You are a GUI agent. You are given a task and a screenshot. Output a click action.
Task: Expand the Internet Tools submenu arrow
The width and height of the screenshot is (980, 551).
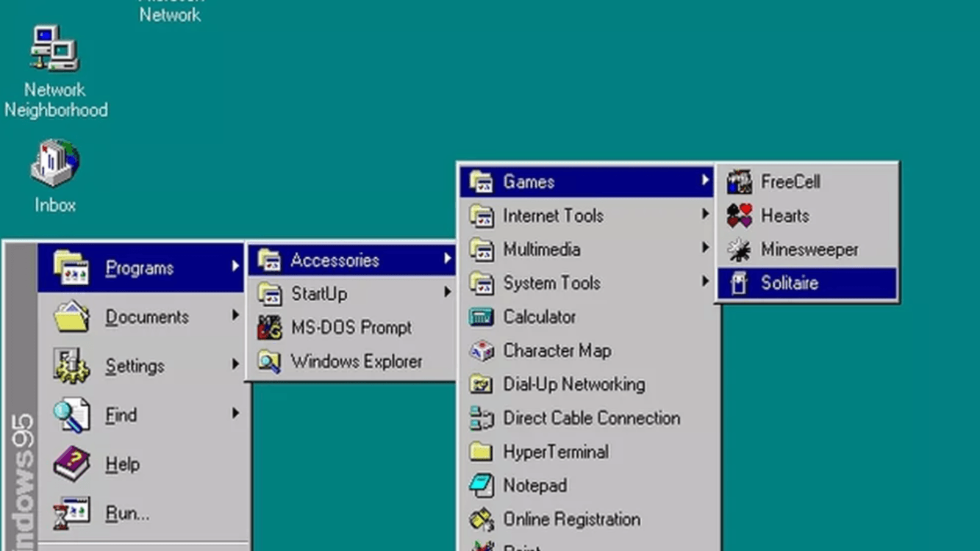click(705, 214)
